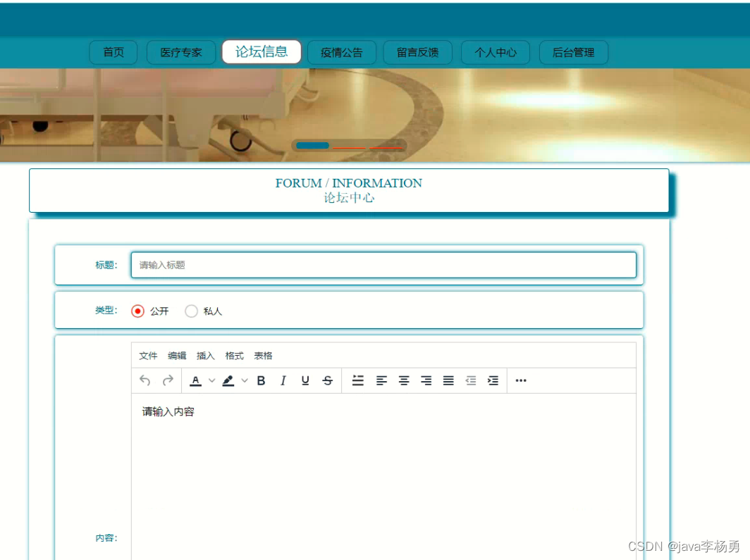Open the 插入 editor menu

point(206,356)
